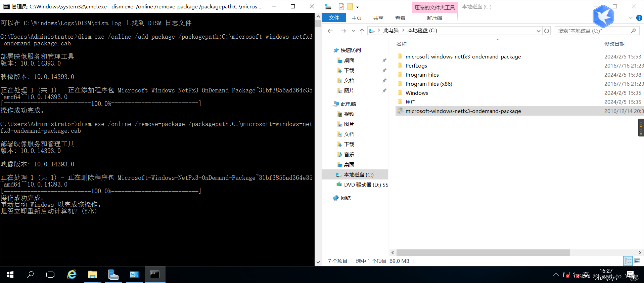644x283 pixels.
Task: Select the PerfLogs folder
Action: (416, 66)
